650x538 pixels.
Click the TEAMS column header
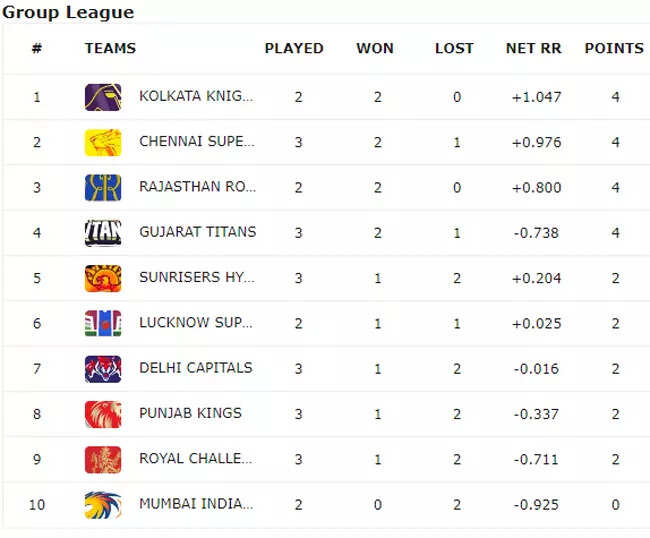click(x=110, y=48)
